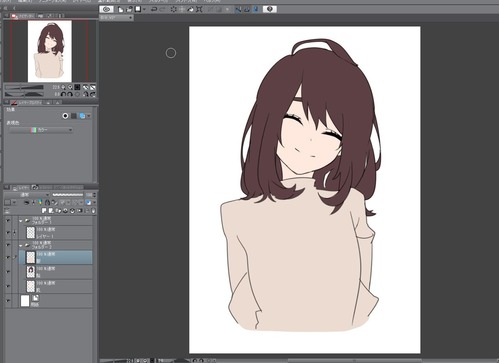499x363 pixels.
Task: Create a new raster layer
Action: pos(44,211)
